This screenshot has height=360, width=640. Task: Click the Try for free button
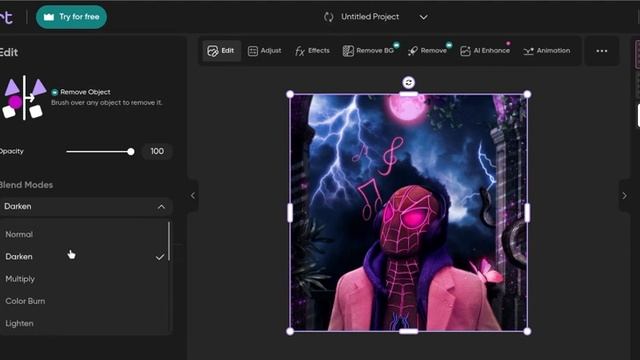pyautogui.click(x=71, y=17)
